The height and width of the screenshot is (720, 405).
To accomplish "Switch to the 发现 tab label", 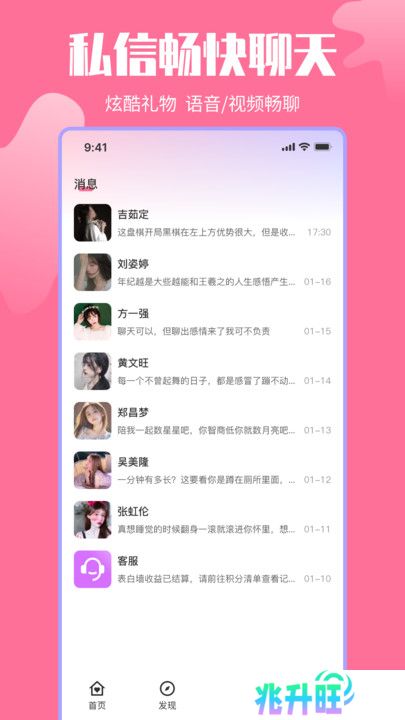I will pyautogui.click(x=167, y=706).
